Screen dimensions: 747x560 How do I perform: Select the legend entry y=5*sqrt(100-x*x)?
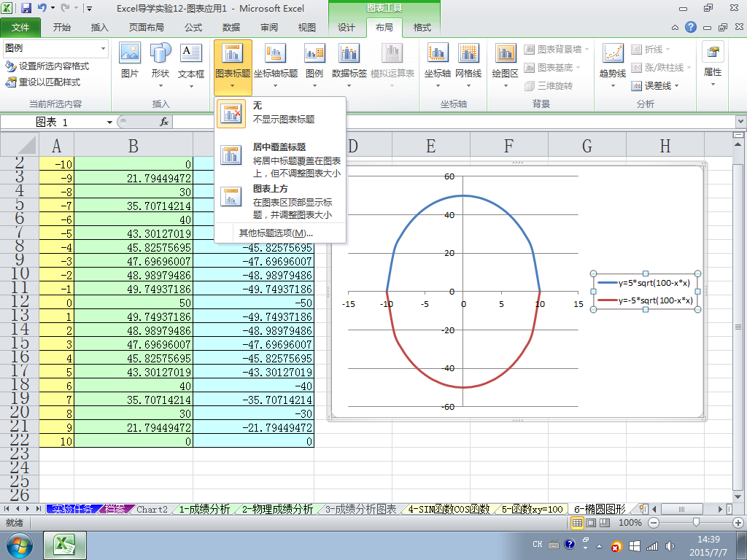[x=643, y=283]
